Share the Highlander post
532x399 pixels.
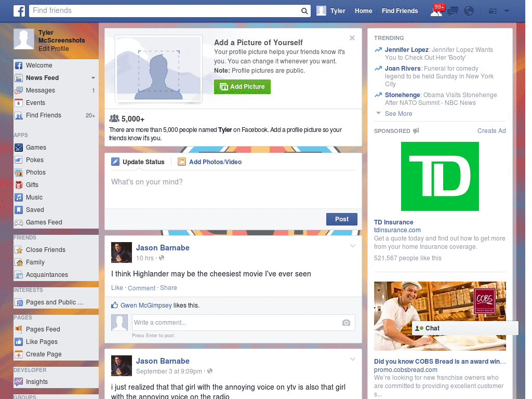coord(168,288)
